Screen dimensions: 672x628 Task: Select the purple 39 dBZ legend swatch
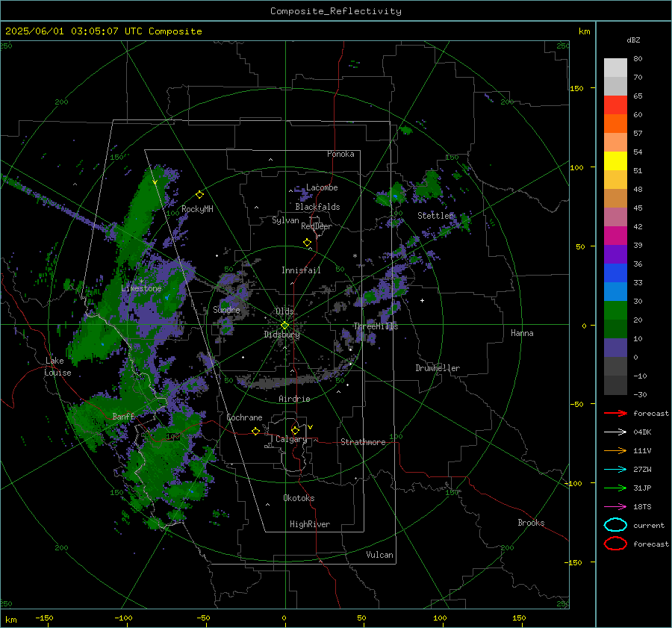[615, 254]
